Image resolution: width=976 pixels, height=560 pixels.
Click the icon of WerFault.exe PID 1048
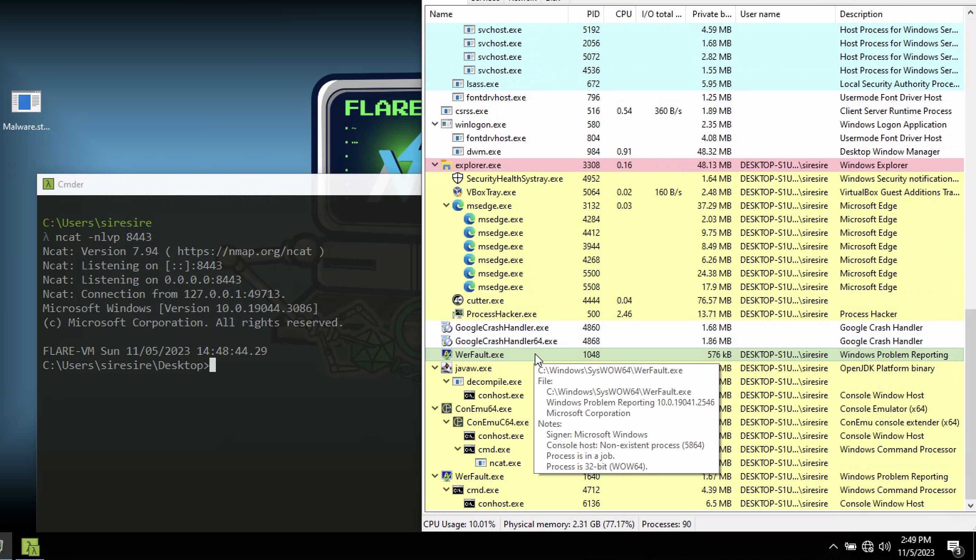click(x=446, y=354)
